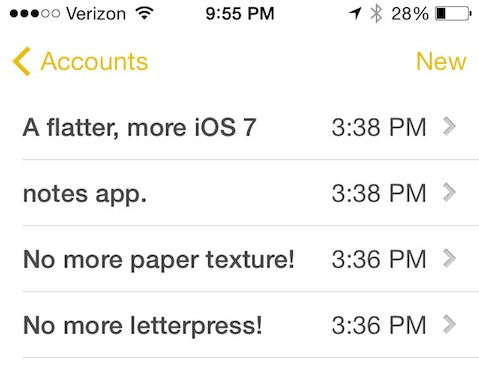
Task: Tap the Bluetooth icon in status bar
Action: tap(376, 14)
